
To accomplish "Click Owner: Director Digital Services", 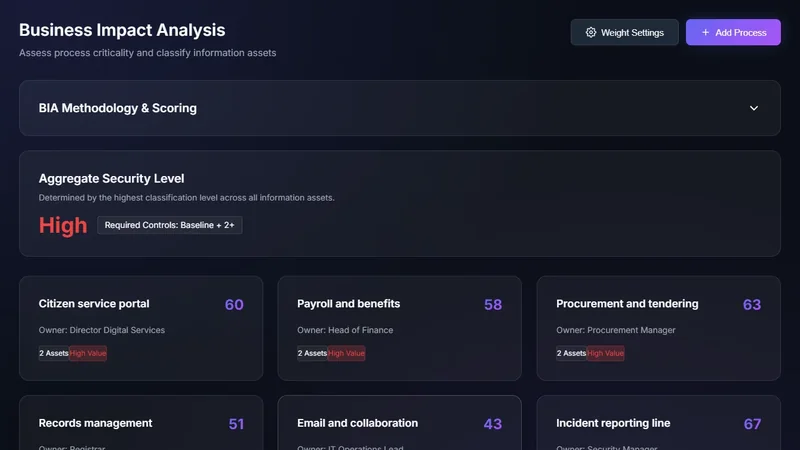I will coord(102,330).
